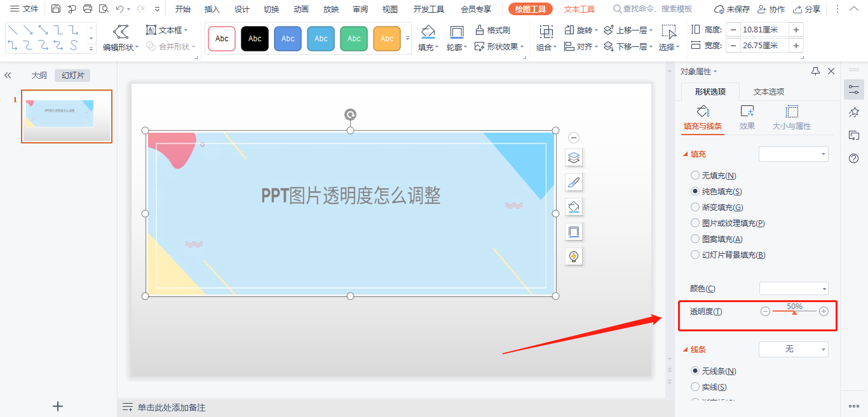868x417 pixels.
Task: Switch to the 插入 ribbon tab
Action: click(x=212, y=9)
